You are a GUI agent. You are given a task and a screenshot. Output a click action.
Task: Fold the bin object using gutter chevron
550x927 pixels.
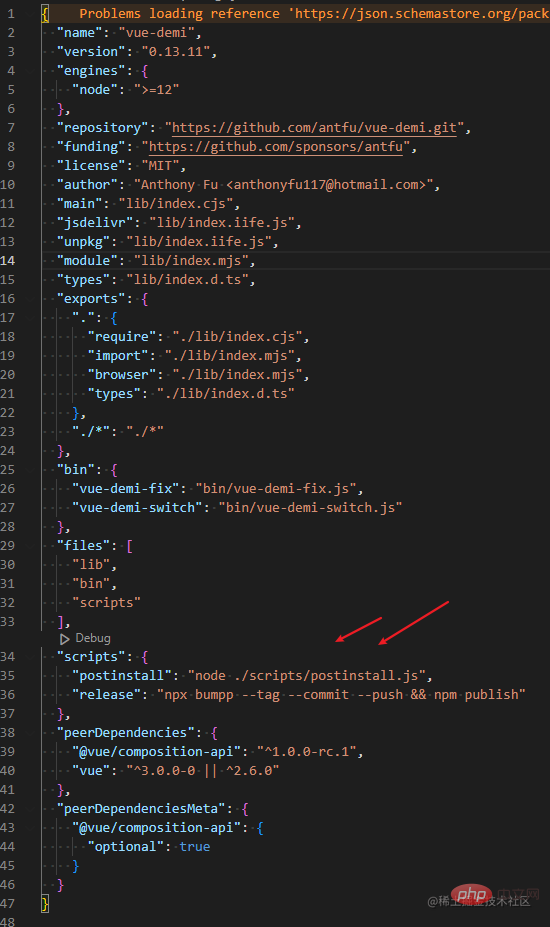pyautogui.click(x=30, y=470)
